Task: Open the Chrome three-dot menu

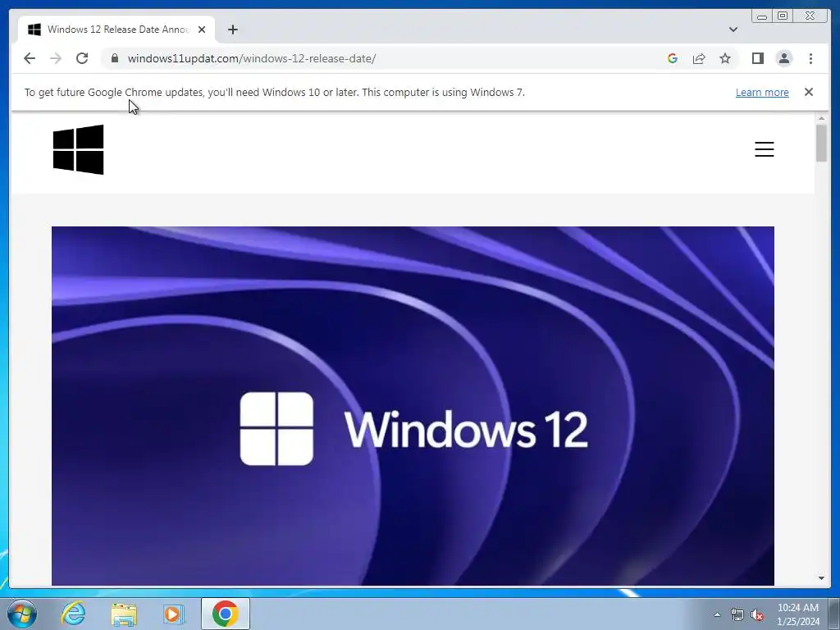Action: click(810, 58)
